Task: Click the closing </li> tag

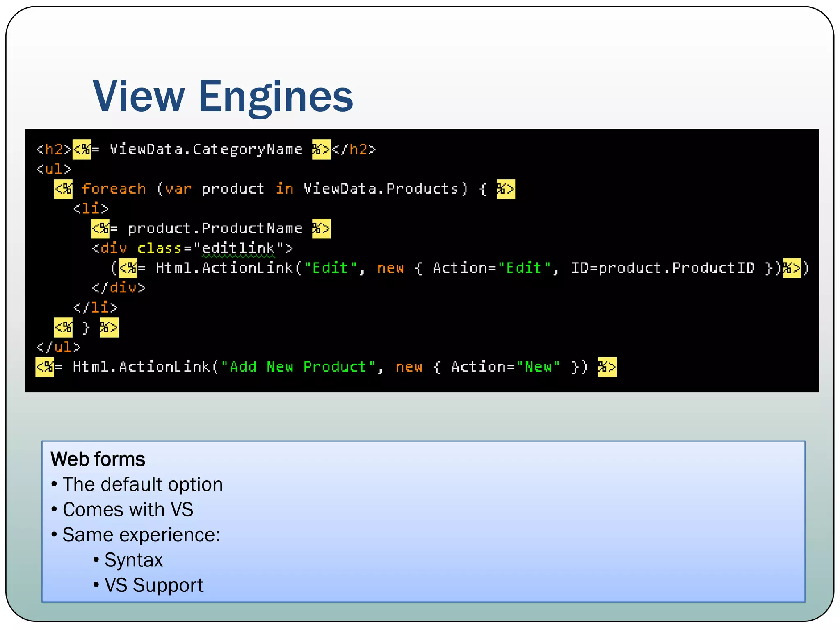Action: tap(96, 307)
